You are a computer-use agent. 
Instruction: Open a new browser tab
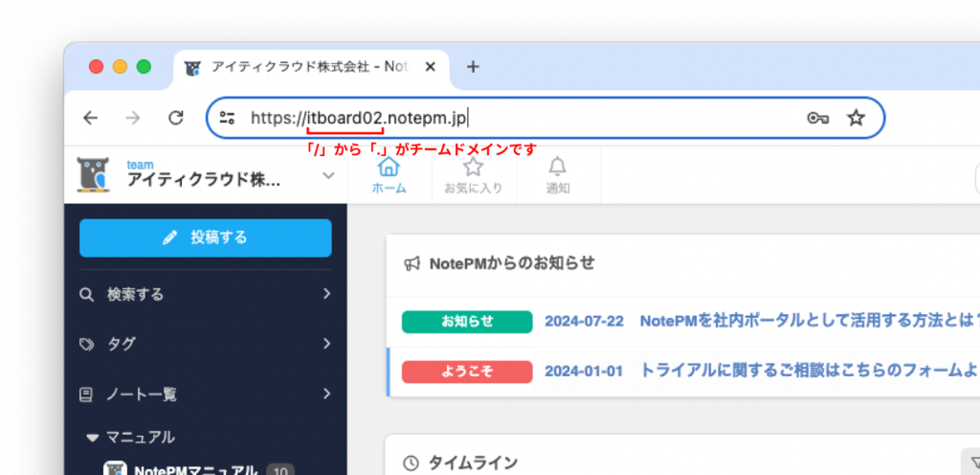coord(473,67)
